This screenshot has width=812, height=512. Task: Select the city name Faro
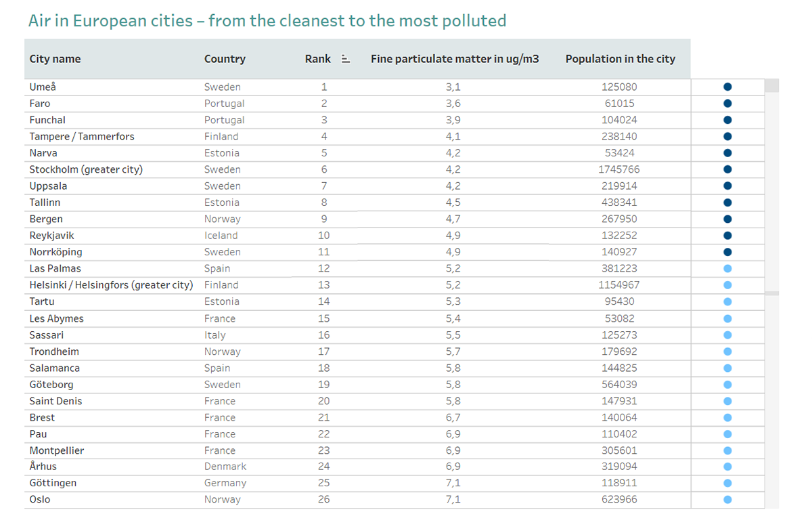click(x=40, y=104)
